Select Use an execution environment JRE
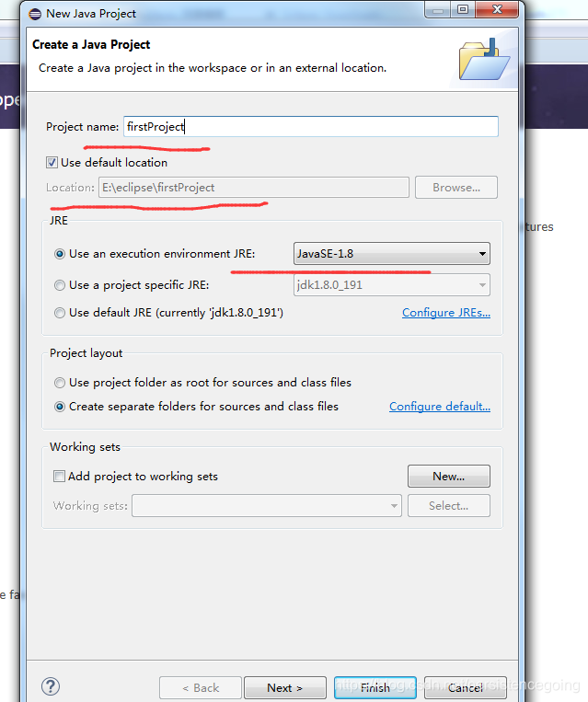The height and width of the screenshot is (702, 588). click(60, 254)
